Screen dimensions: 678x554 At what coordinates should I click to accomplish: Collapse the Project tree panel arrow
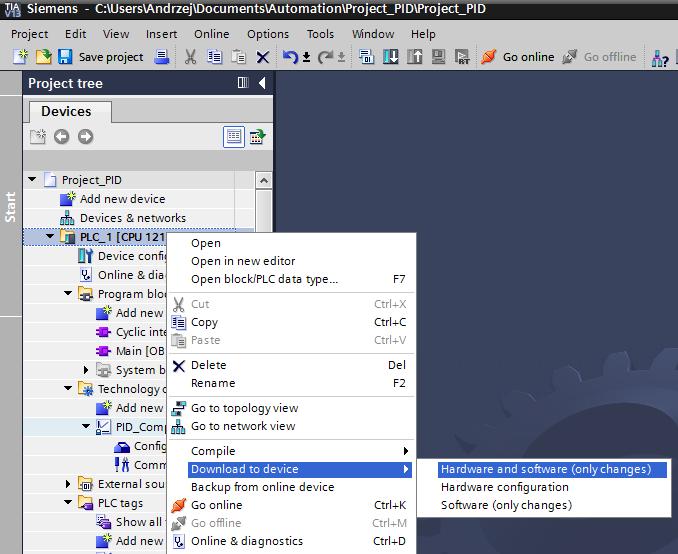[262, 83]
